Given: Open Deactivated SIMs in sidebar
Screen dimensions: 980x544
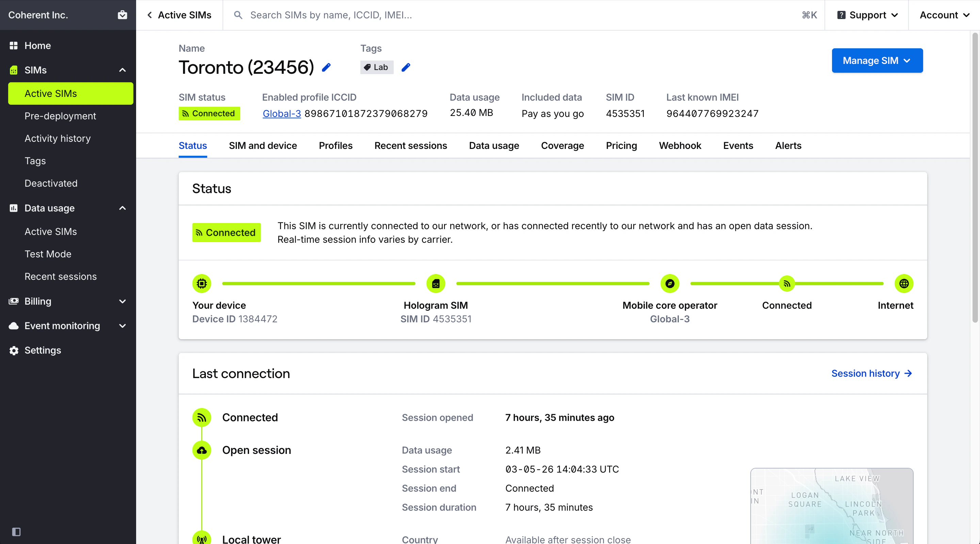Looking at the screenshot, I should [x=71, y=183].
